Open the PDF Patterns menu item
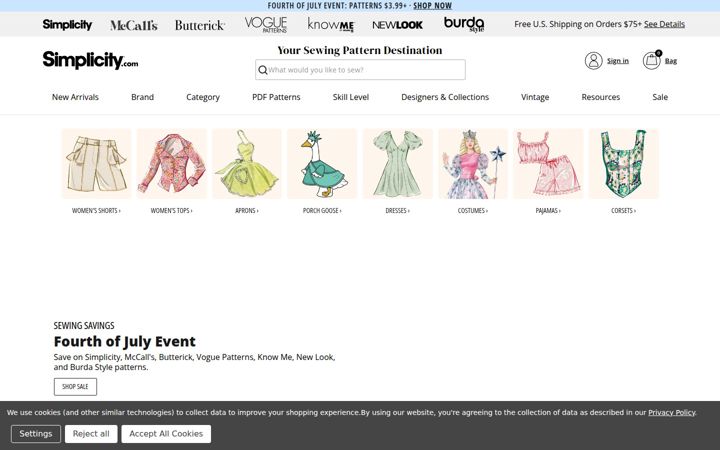 [276, 97]
